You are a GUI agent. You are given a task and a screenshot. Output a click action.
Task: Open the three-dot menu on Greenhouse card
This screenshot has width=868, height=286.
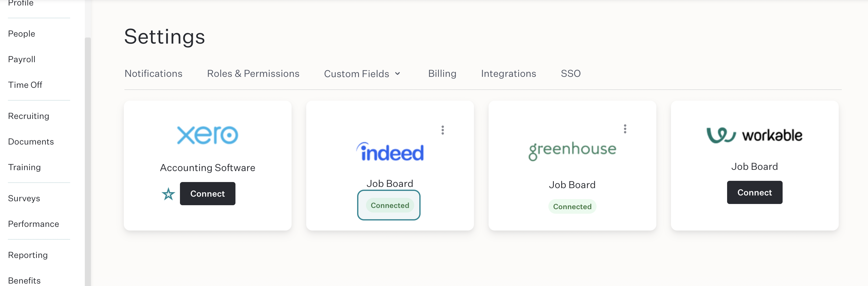(625, 129)
